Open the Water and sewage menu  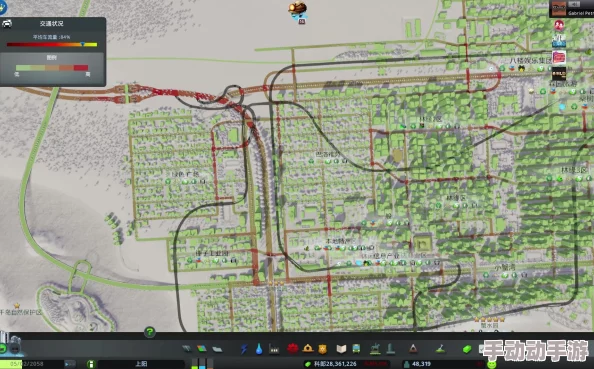click(259, 349)
